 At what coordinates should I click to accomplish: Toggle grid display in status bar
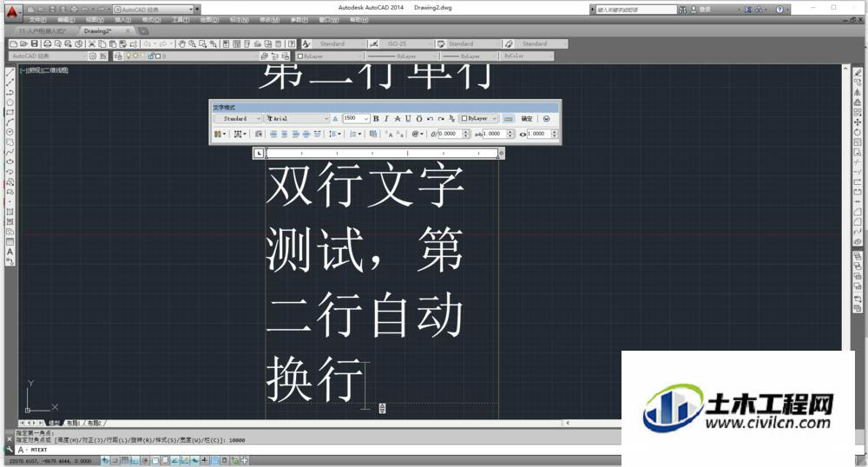tap(124, 460)
